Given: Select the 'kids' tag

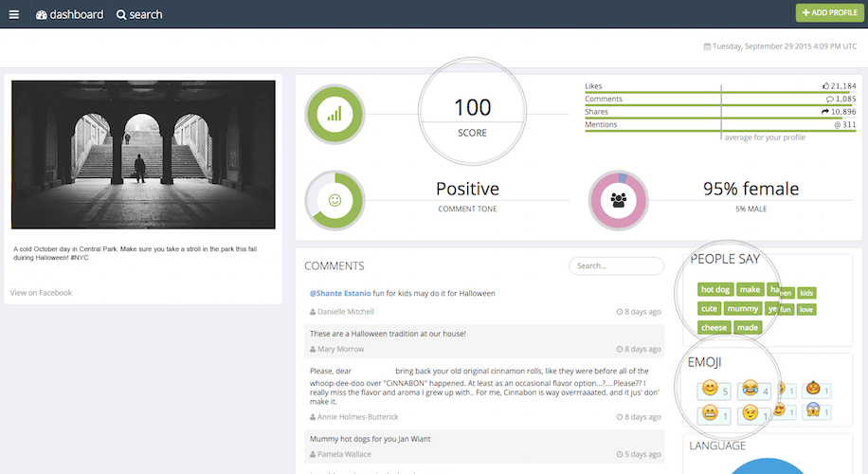Looking at the screenshot, I should [x=806, y=293].
